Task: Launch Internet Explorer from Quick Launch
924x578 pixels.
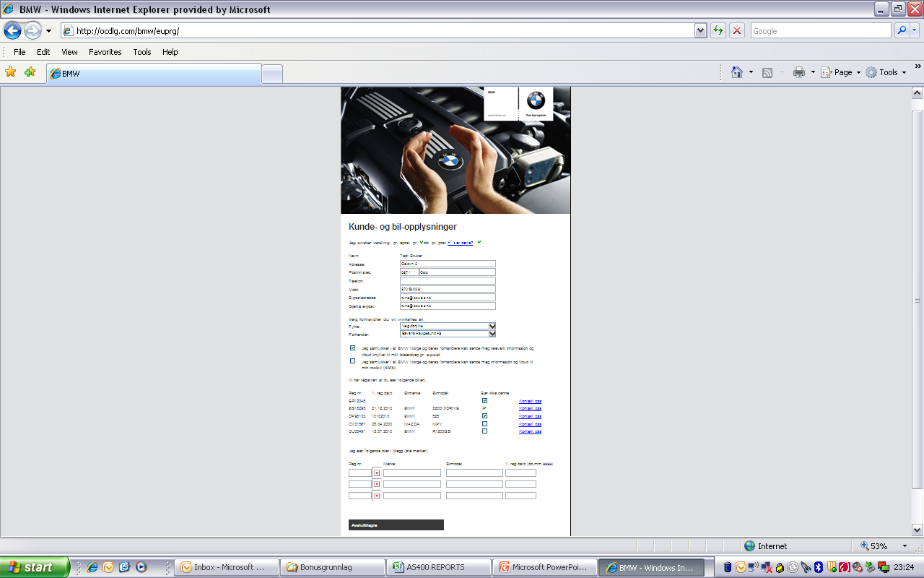Action: pyautogui.click(x=92, y=567)
